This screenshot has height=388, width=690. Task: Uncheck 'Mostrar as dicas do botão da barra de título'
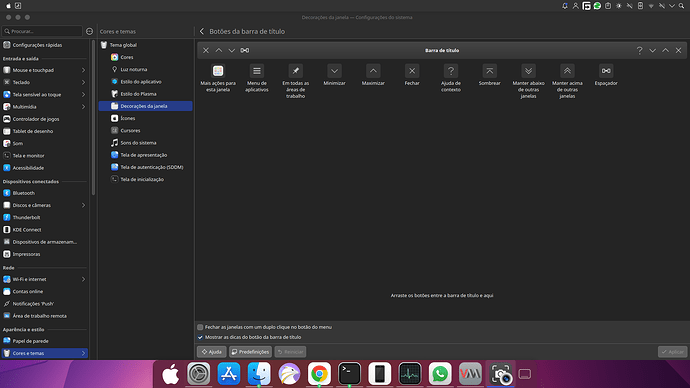point(200,337)
